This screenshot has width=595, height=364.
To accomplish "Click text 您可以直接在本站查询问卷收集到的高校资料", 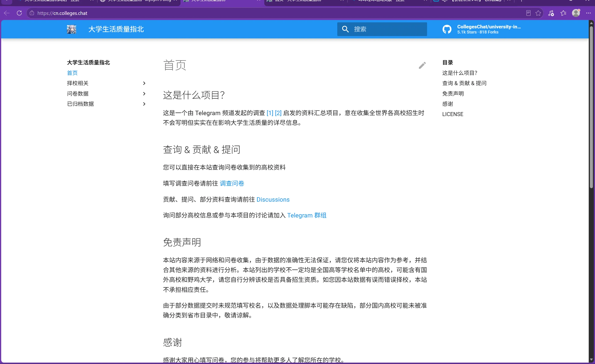I will tap(224, 167).
